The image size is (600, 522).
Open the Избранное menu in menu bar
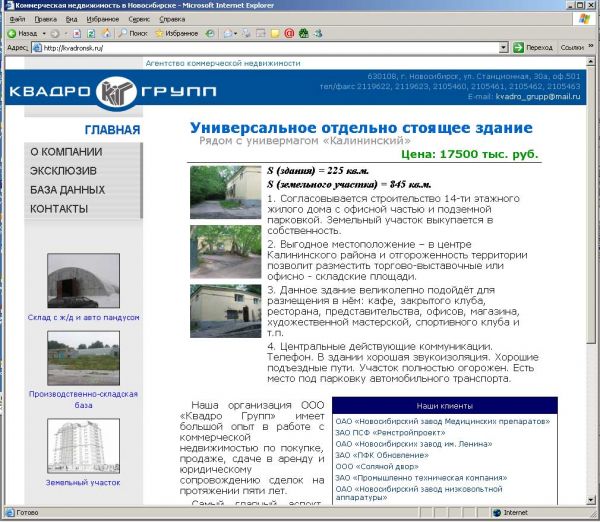[103, 19]
